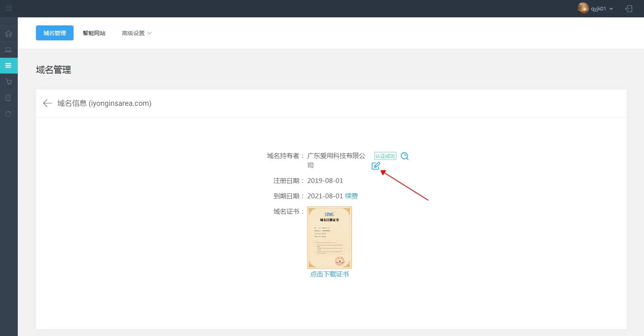Click the magnifier icon beside 认证成功
The width and height of the screenshot is (644, 336).
point(404,156)
